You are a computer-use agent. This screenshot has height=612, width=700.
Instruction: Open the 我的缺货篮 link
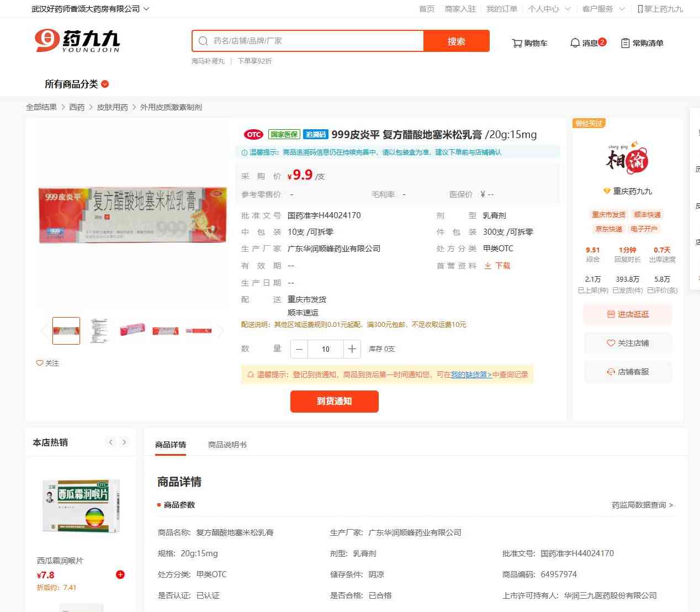pyautogui.click(x=471, y=374)
